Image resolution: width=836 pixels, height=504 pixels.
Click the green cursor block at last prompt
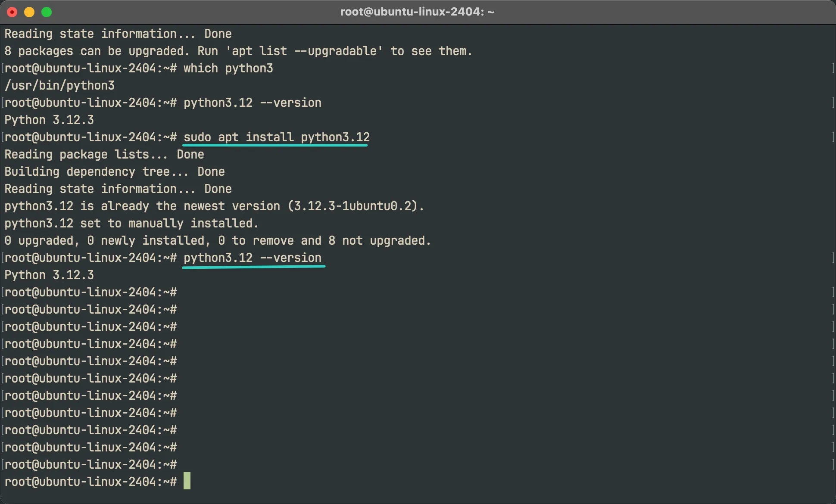[187, 481]
